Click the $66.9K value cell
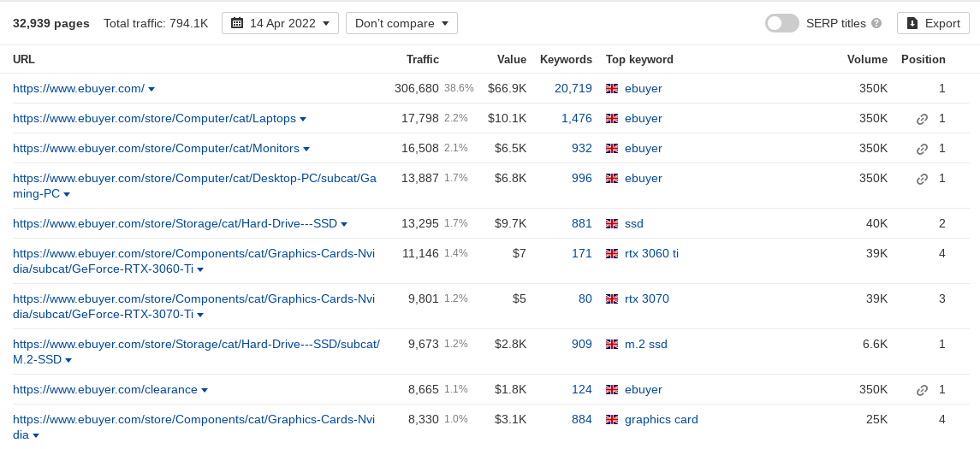This screenshot has height=449, width=980. coord(507,89)
